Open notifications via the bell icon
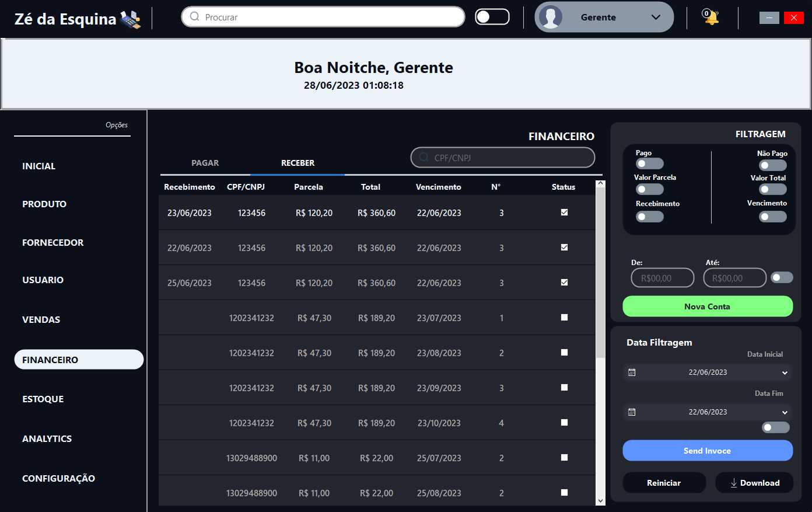This screenshot has width=812, height=512. click(x=710, y=17)
